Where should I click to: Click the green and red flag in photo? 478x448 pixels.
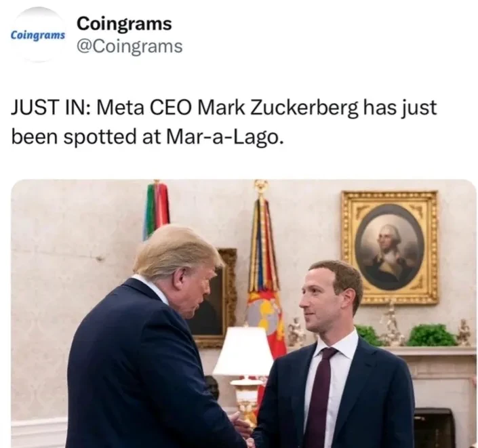[157, 210]
